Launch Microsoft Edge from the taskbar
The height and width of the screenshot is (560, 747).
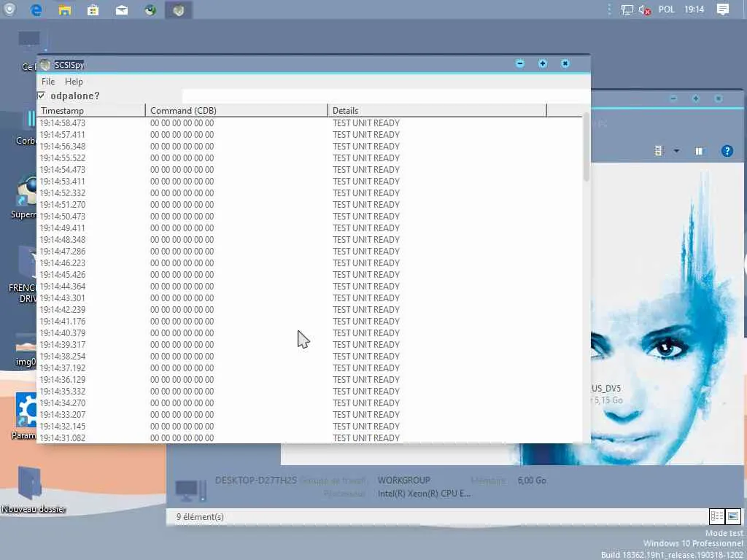click(36, 9)
